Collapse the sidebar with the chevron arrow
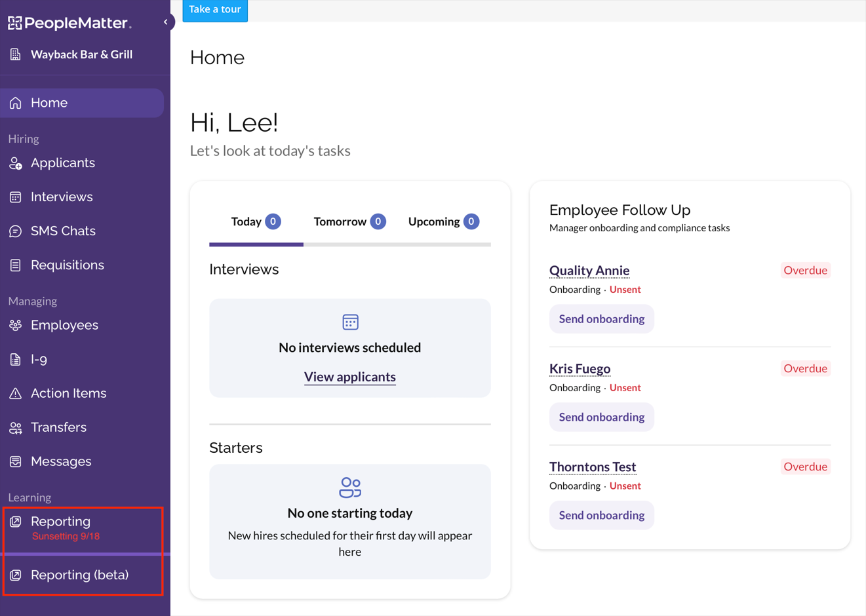Screen dimensions: 866x616 point(165,22)
